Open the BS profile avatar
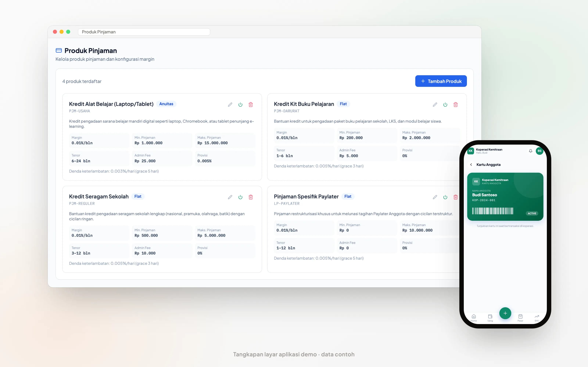The width and height of the screenshot is (588, 367). (x=539, y=151)
